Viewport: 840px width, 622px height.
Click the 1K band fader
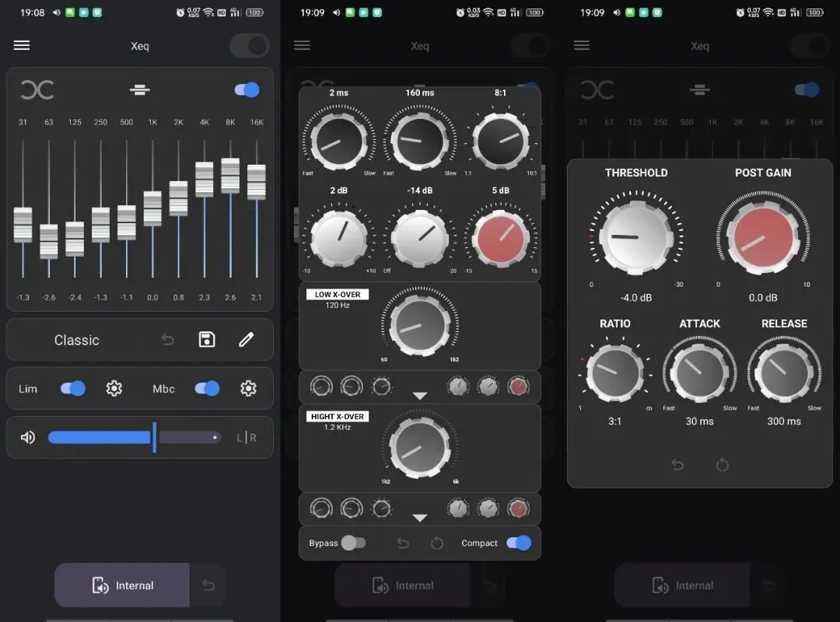[x=152, y=208]
